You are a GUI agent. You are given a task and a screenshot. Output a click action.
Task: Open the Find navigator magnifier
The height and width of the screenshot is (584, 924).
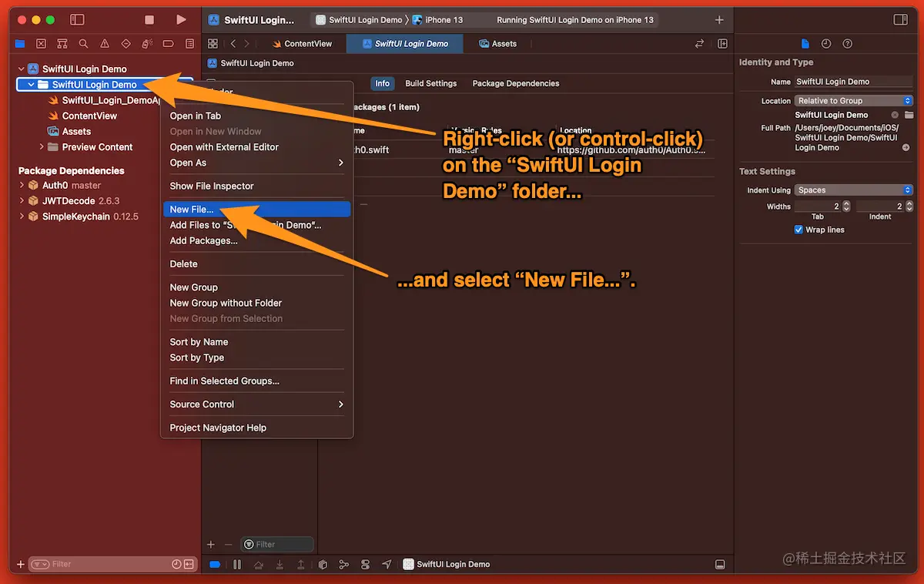(83, 44)
